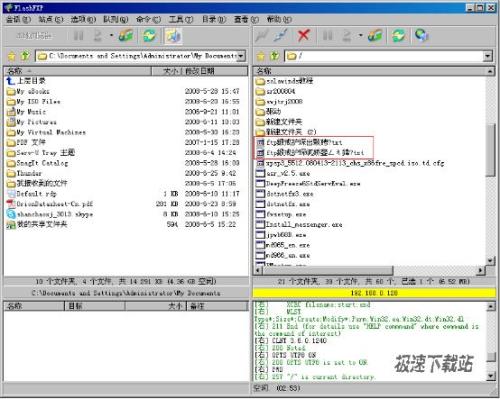Select the My Virtual Machines folder
The image size is (500, 399).
[x=46, y=132]
